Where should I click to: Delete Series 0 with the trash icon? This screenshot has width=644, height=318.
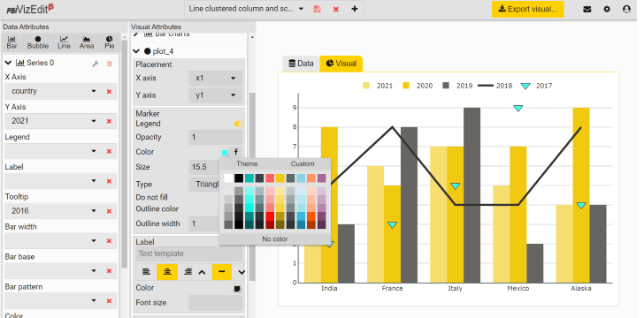[x=110, y=64]
